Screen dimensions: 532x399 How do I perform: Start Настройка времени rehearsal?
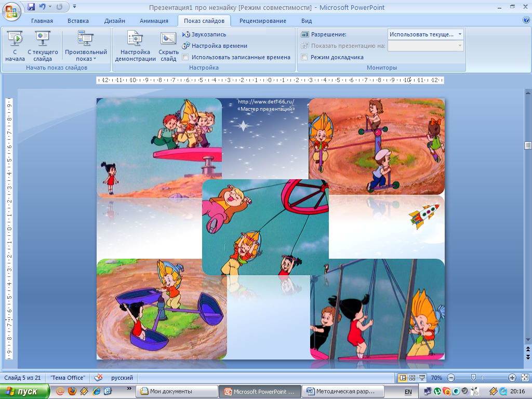215,46
